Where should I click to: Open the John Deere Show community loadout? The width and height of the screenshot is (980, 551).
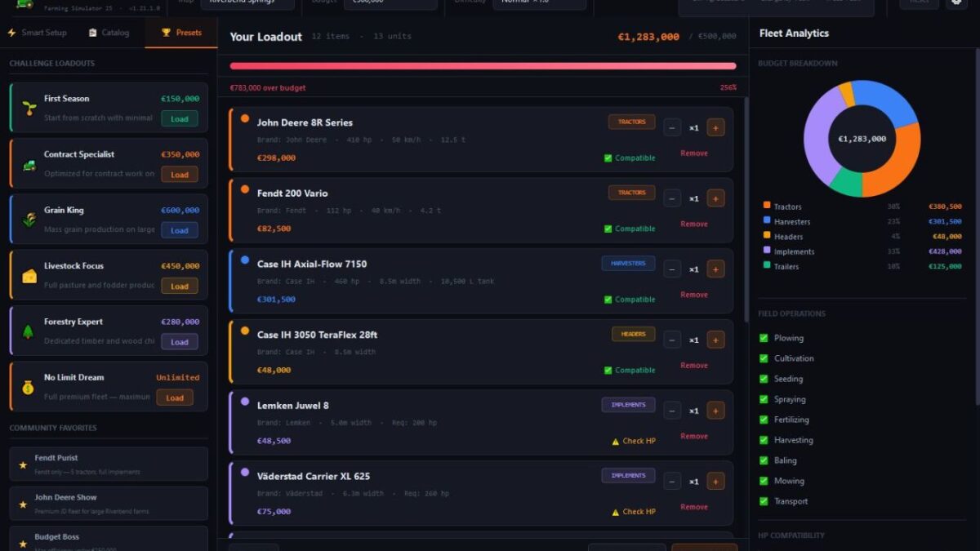pos(109,504)
